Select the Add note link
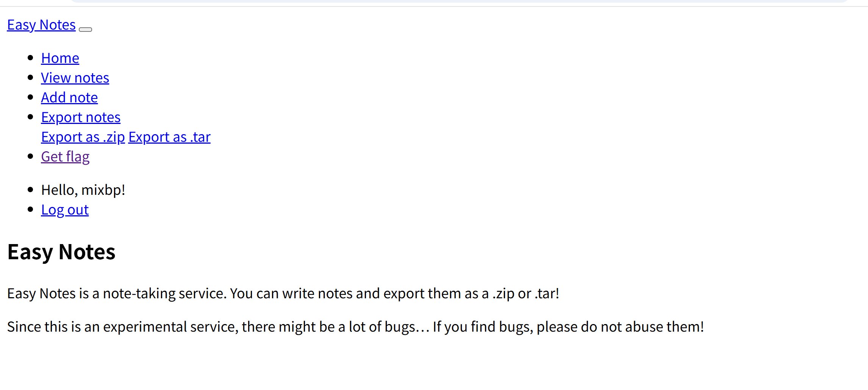The width and height of the screenshot is (868, 390). pyautogui.click(x=69, y=98)
